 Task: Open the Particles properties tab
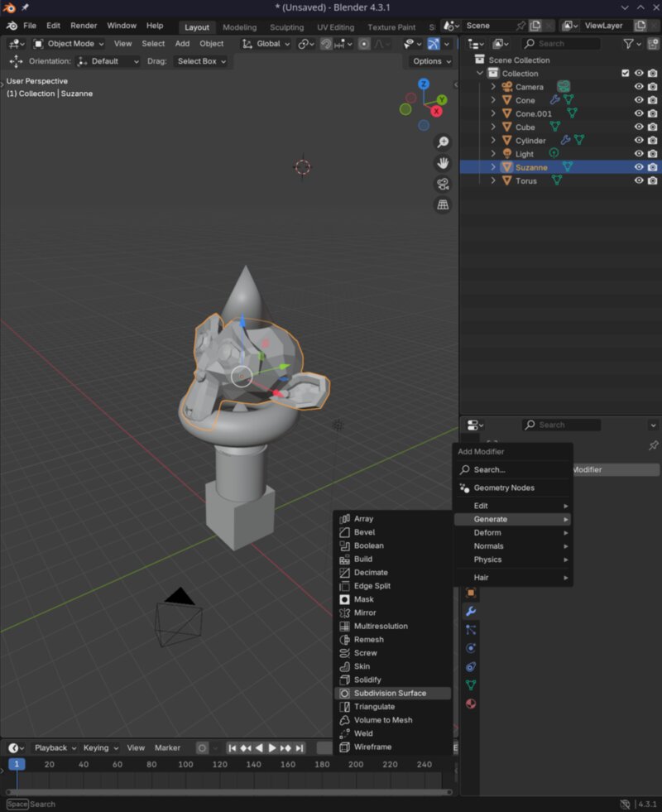(x=471, y=630)
